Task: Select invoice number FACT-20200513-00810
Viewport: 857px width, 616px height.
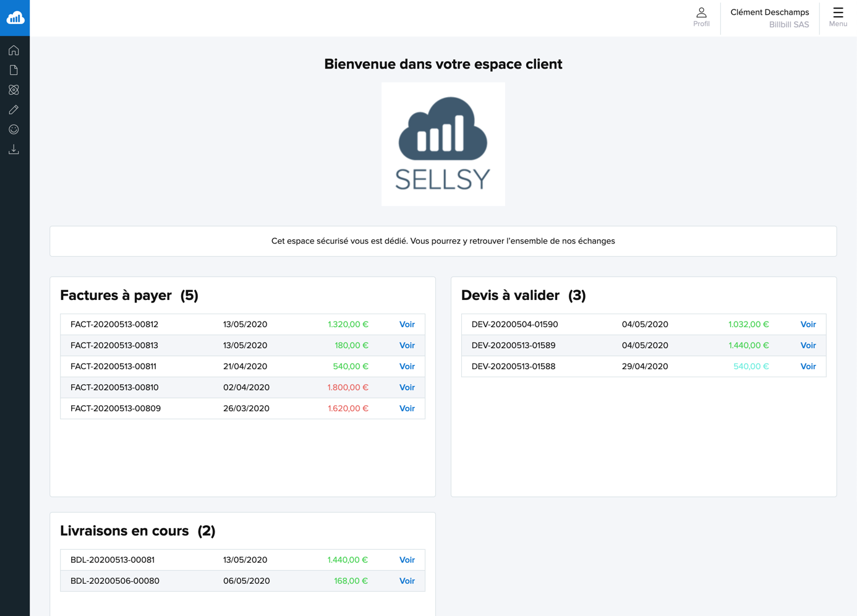Action: 114,387
